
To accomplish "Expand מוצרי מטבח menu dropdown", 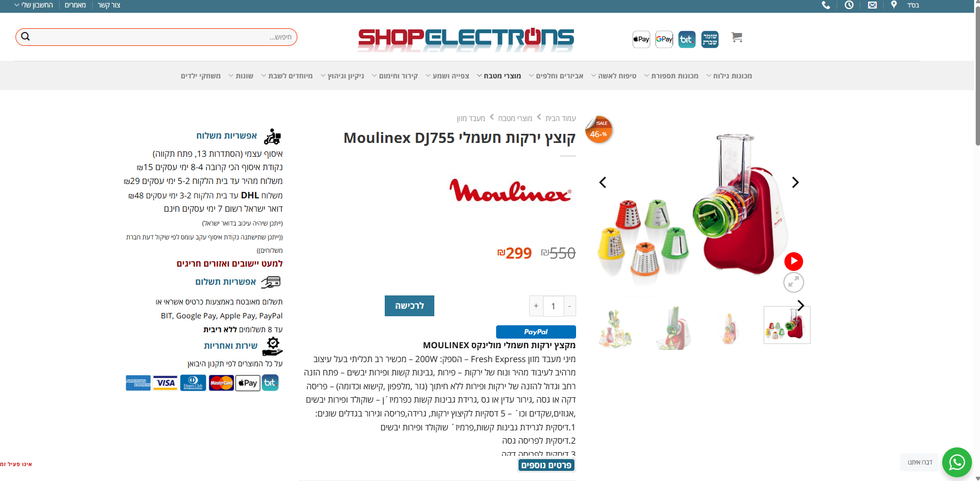I will [x=498, y=76].
